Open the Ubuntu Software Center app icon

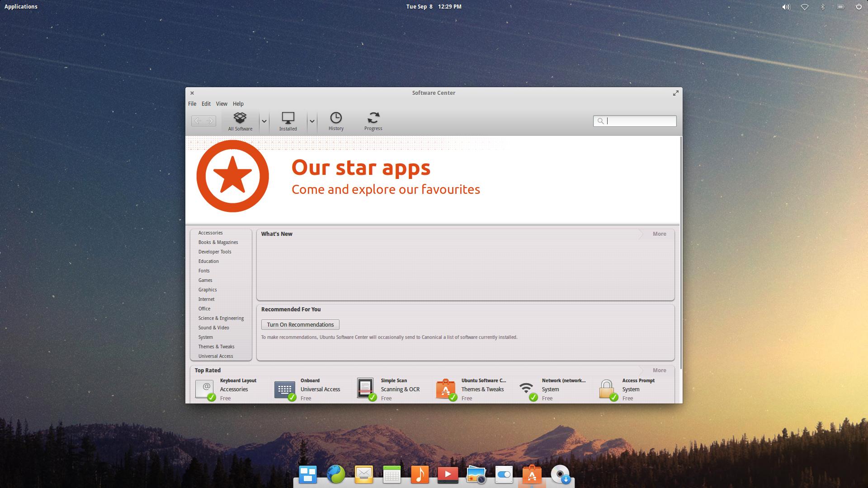pos(446,389)
